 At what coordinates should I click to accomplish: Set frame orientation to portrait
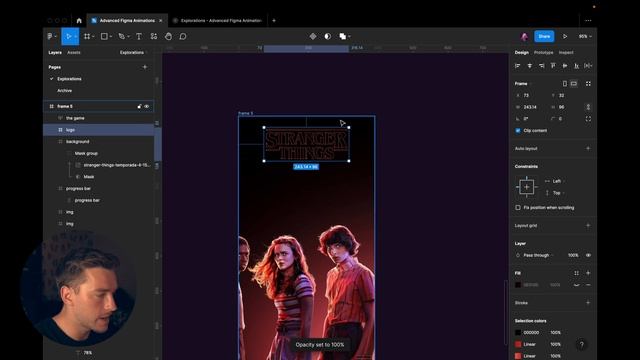564,84
